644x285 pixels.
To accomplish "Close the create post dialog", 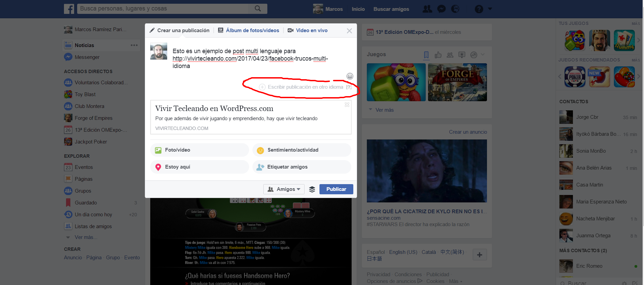I will (349, 31).
